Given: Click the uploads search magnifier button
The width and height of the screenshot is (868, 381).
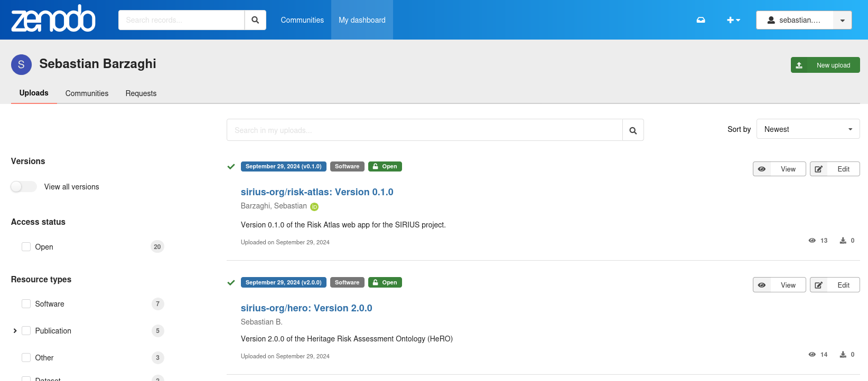Looking at the screenshot, I should [633, 130].
